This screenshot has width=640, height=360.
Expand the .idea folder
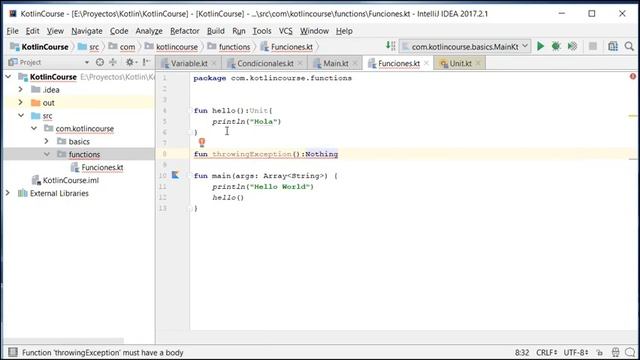pyautogui.click(x=21, y=89)
